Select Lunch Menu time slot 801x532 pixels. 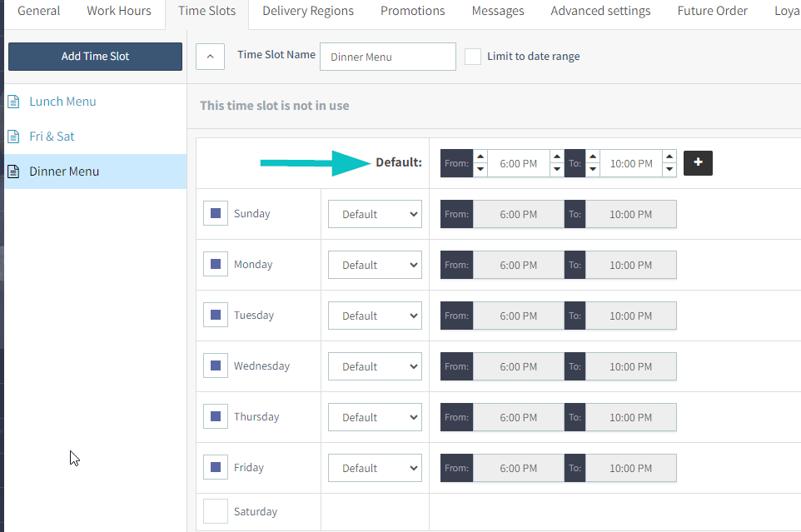click(x=62, y=102)
